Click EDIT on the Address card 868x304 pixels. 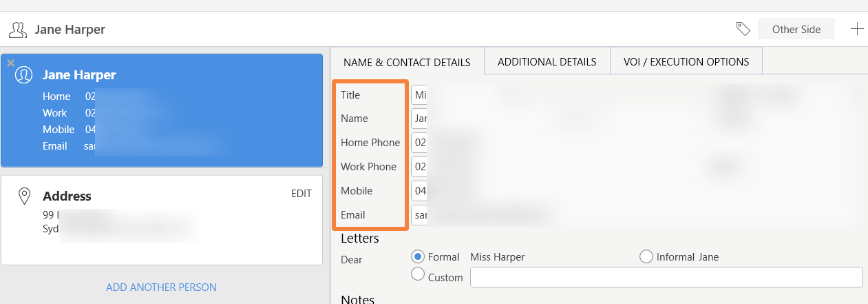pos(301,194)
